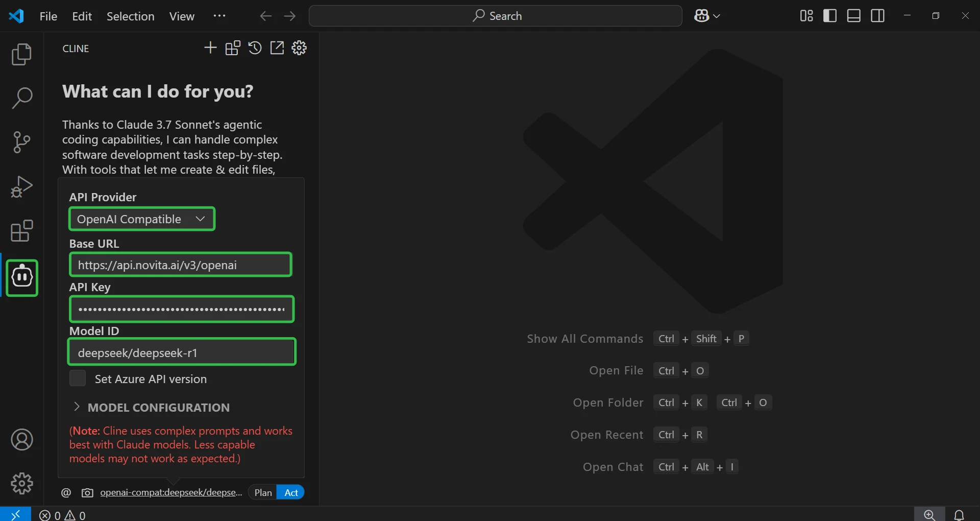980x521 pixels.
Task: Open the Cline robot icon view
Action: coord(22,277)
